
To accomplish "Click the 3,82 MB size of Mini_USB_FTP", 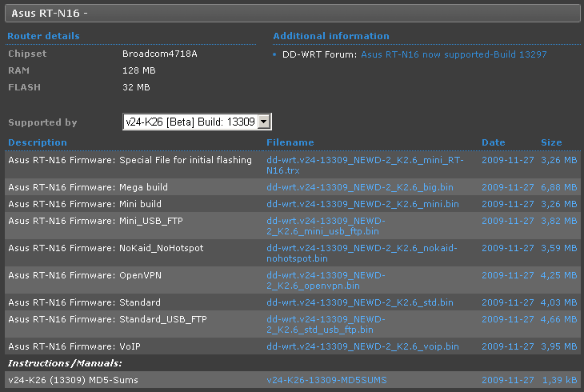I will pyautogui.click(x=559, y=221).
